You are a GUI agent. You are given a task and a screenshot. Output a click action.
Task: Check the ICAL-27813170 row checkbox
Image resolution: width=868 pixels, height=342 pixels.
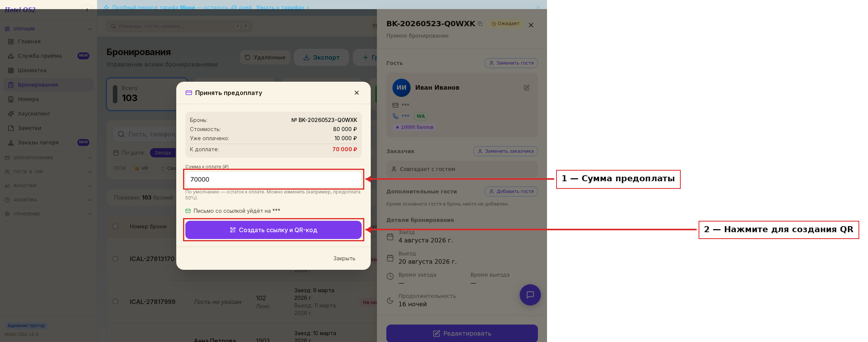point(115,259)
